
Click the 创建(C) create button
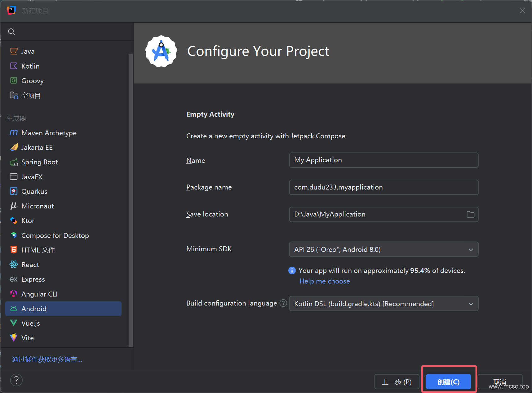point(448,382)
